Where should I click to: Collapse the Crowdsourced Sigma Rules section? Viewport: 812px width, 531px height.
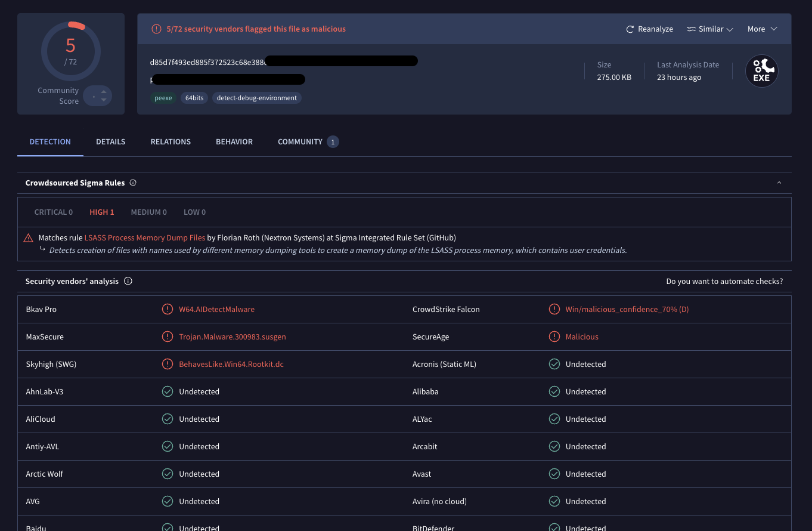pos(779,183)
